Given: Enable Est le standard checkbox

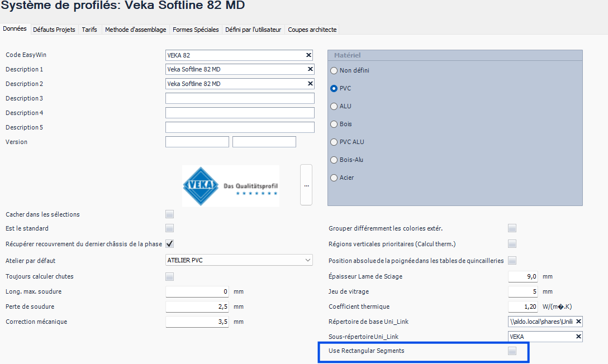Looking at the screenshot, I should click(169, 228).
